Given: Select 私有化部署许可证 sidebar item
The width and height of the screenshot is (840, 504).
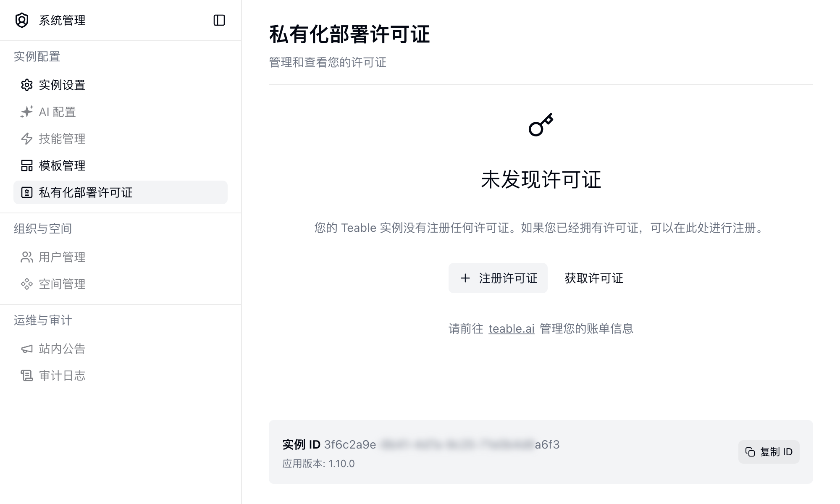Looking at the screenshot, I should point(121,192).
